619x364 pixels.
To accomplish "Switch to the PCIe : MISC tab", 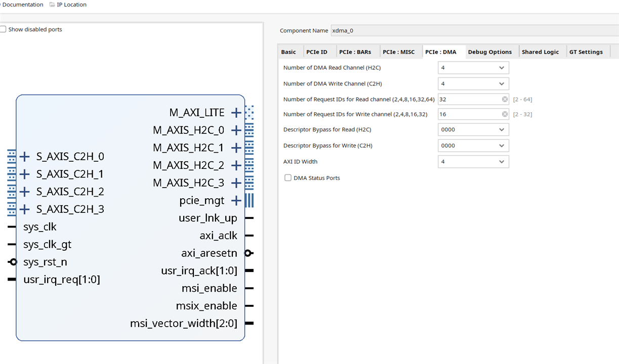I will [x=399, y=52].
